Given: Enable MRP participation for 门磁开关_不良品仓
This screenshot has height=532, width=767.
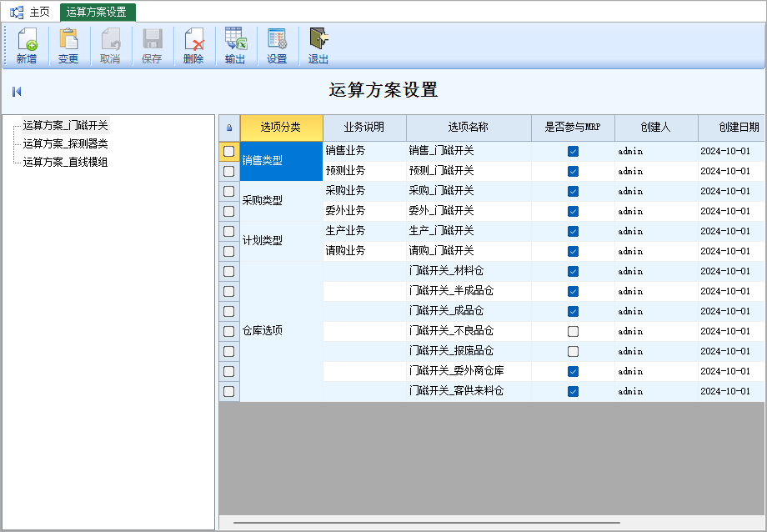Looking at the screenshot, I should point(574,331).
